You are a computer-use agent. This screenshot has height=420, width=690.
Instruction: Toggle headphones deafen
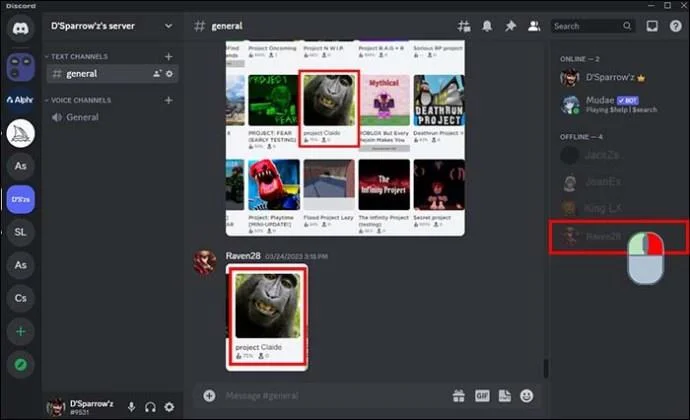[150, 407]
